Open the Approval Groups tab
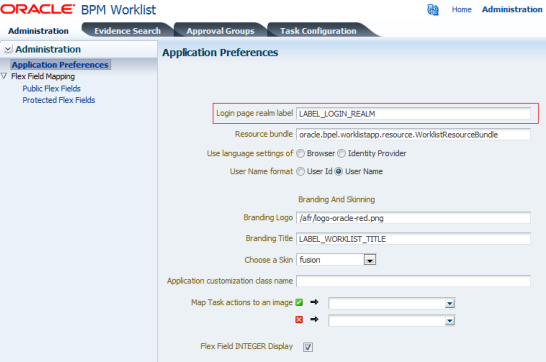 pos(220,31)
